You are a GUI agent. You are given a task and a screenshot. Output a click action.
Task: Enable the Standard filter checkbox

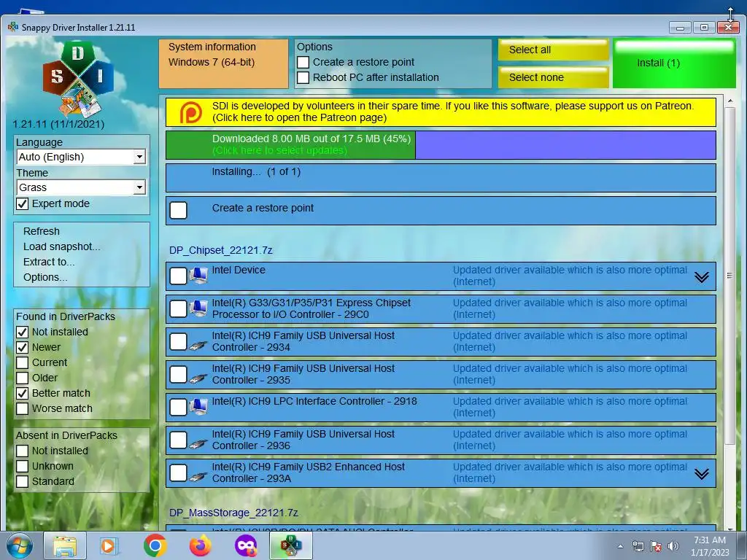pos(23,481)
